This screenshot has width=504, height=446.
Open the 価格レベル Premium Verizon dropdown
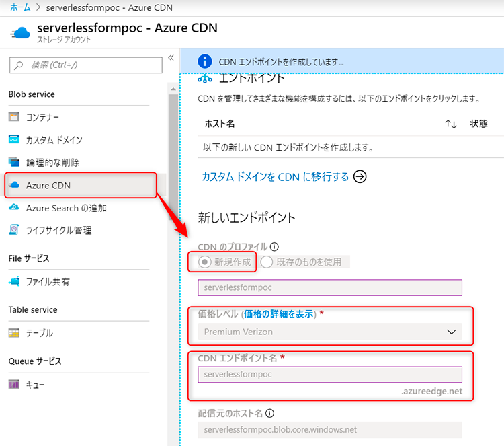330,332
